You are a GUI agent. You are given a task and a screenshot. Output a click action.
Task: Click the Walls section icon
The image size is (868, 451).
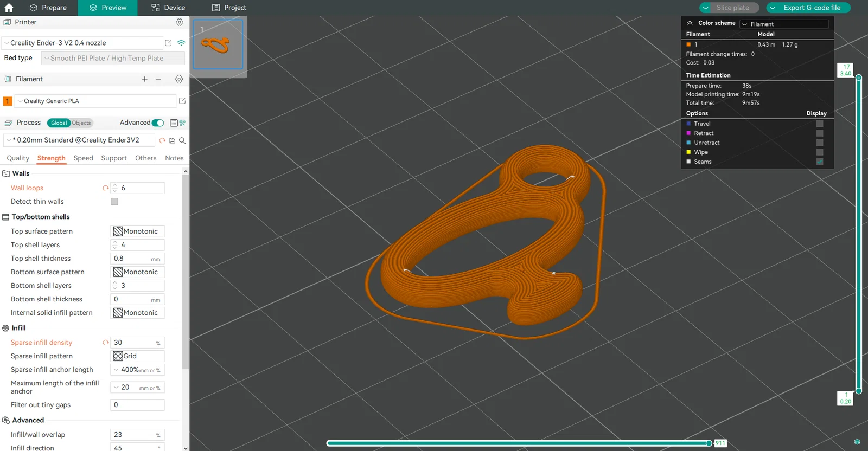(6, 173)
